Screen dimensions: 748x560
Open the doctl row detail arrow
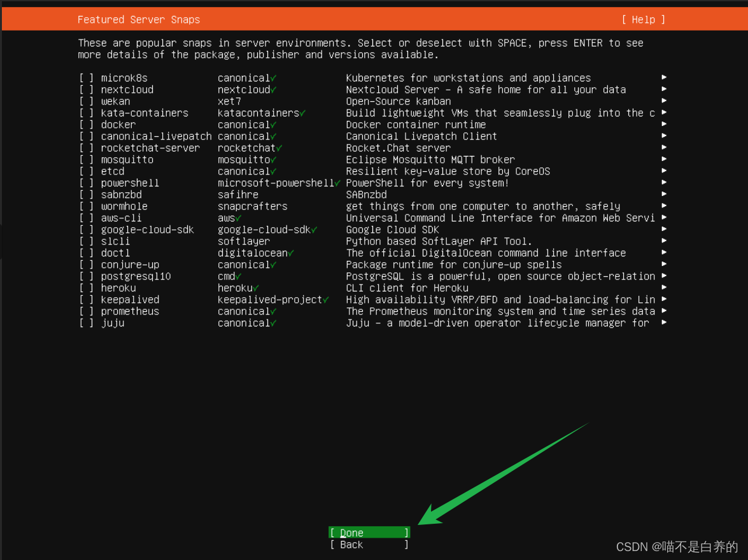[x=664, y=253]
